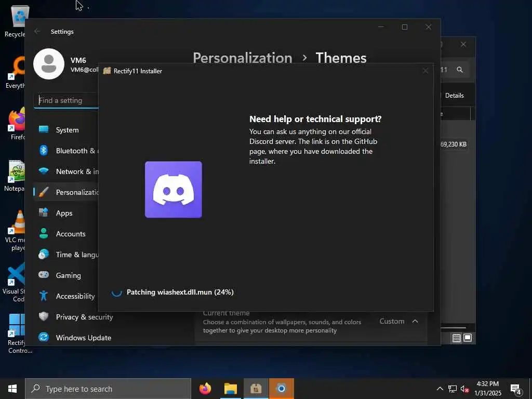This screenshot has width=532, height=399.
Task: Switch to Settings taskbar button
Action: (281, 389)
